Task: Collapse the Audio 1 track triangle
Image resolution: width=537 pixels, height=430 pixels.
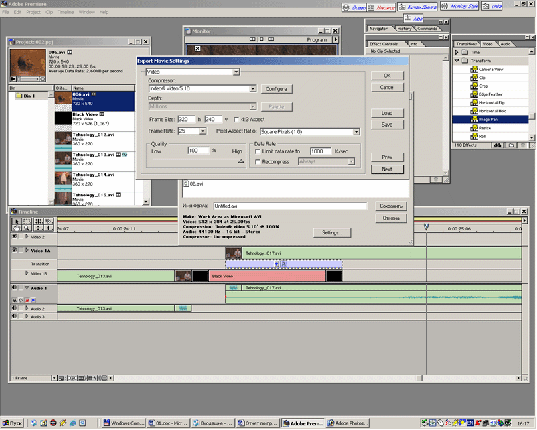Action: [27, 288]
